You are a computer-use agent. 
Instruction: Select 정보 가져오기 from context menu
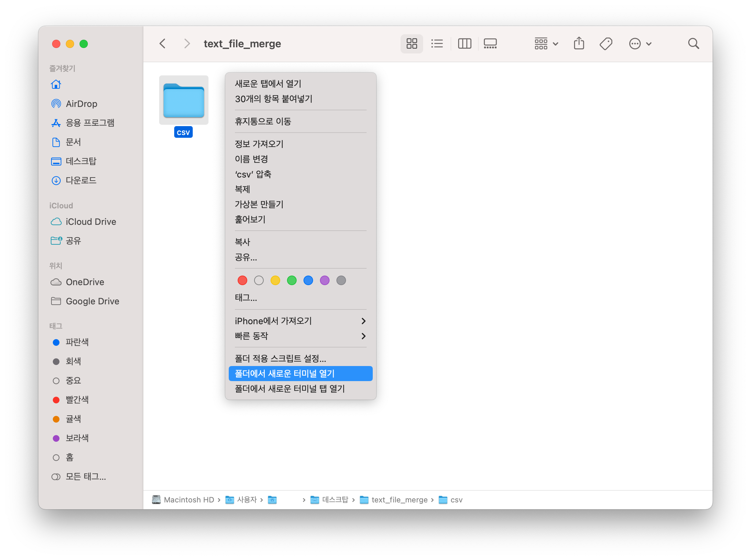pyautogui.click(x=259, y=144)
